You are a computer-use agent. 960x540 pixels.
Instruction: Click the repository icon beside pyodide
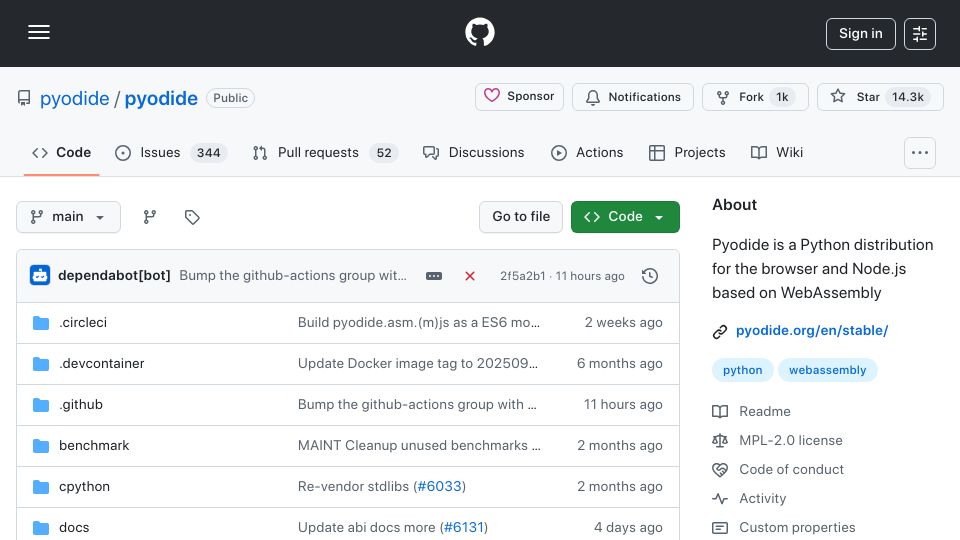(x=24, y=98)
